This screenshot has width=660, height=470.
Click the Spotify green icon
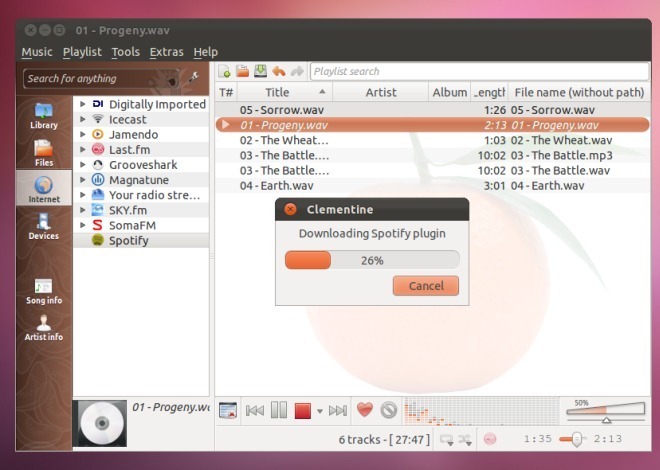(x=98, y=240)
